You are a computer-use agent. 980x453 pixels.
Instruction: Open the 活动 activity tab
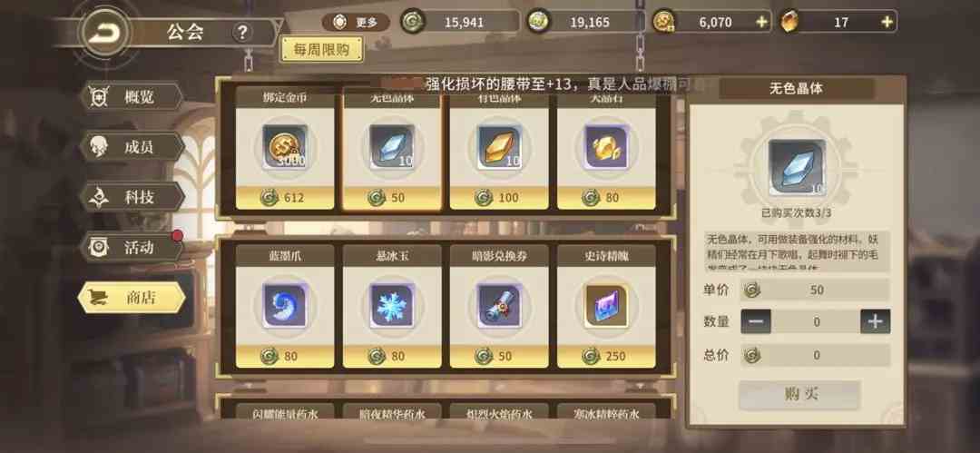click(132, 248)
